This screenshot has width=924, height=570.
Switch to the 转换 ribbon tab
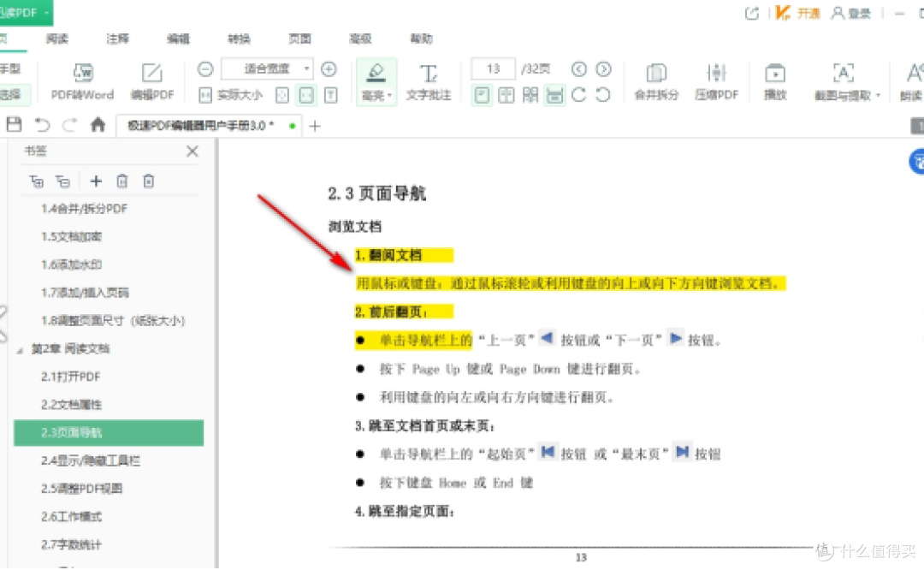pos(240,39)
